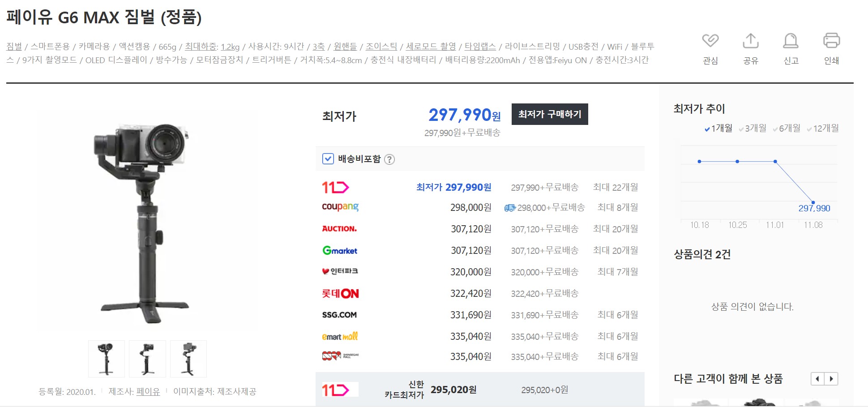
Task: Select the third gimbal thumbnail image
Action: click(x=188, y=359)
